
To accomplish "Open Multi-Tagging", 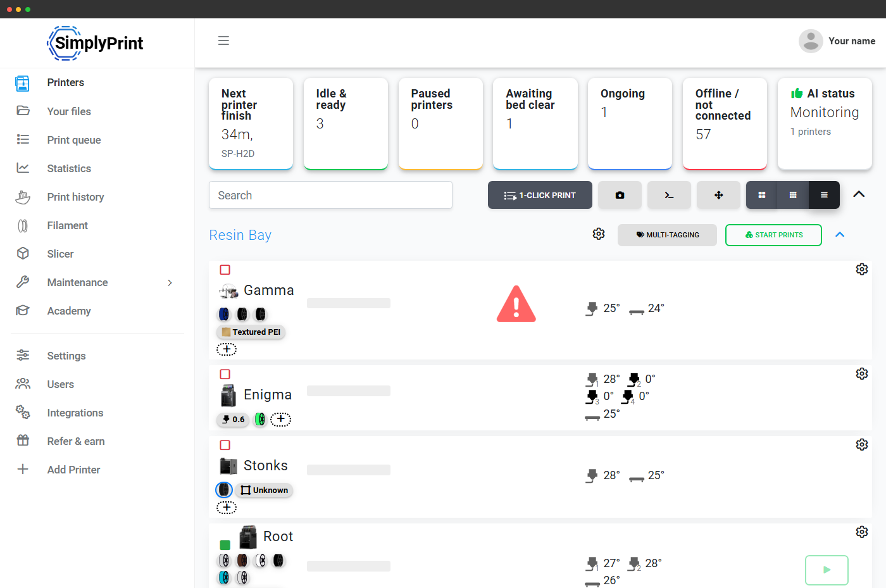I will [x=667, y=235].
